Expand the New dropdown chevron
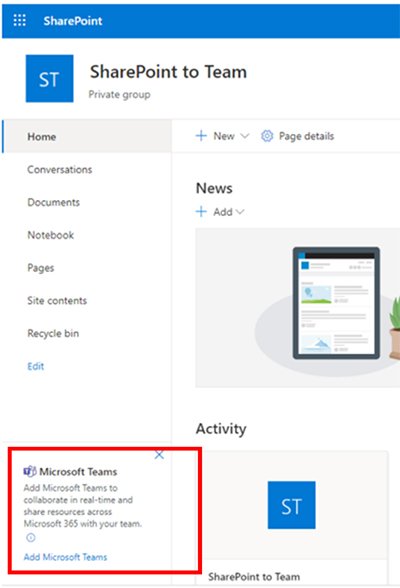Image resolution: width=400 pixels, height=588 pixels. (244, 136)
